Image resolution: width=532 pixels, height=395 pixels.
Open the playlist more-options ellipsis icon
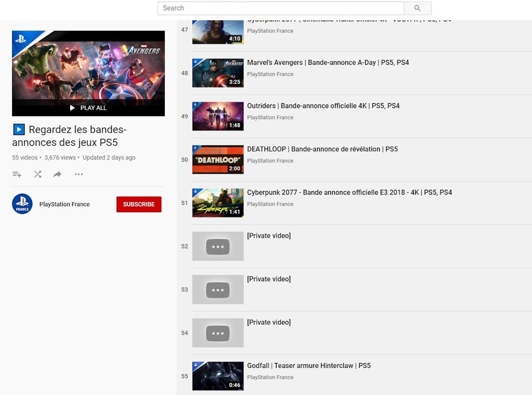[78, 174]
